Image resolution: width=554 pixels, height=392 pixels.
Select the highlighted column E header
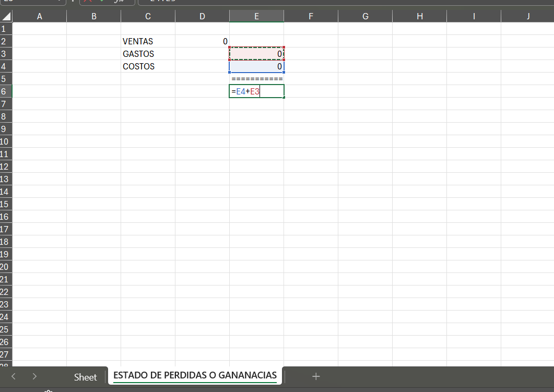(x=256, y=16)
